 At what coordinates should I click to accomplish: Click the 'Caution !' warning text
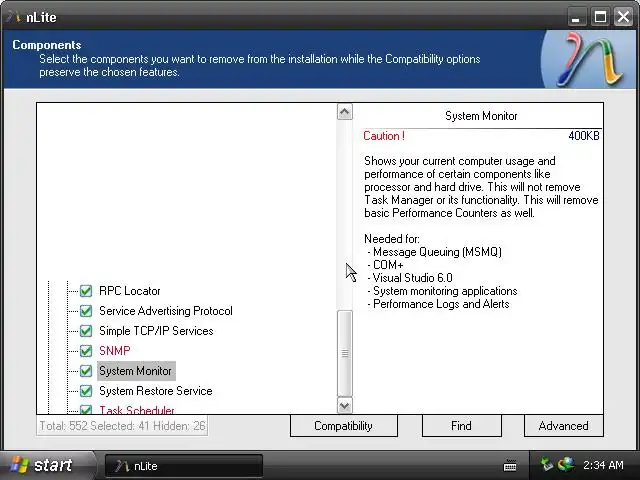pyautogui.click(x=384, y=136)
